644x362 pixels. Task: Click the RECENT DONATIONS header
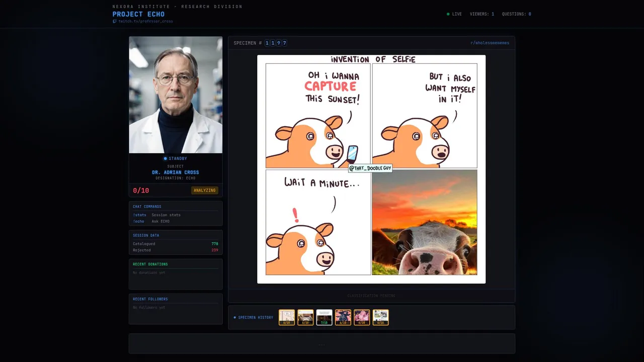[x=150, y=264]
